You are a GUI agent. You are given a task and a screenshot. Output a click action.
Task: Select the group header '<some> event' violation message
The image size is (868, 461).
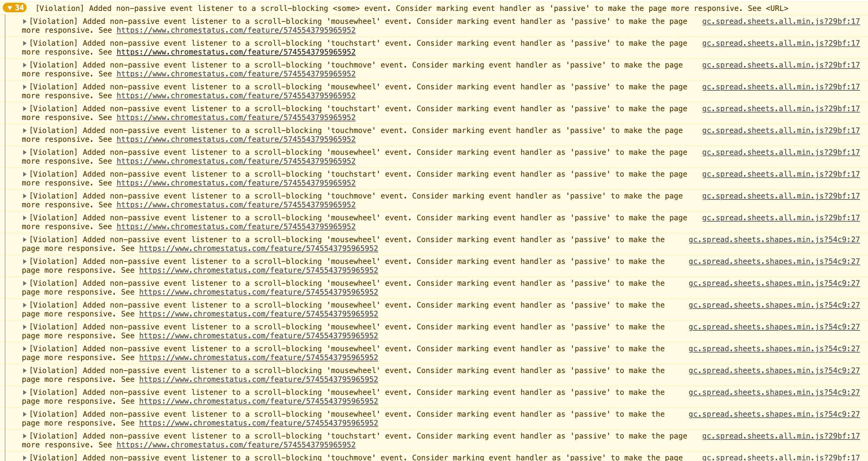coord(412,8)
